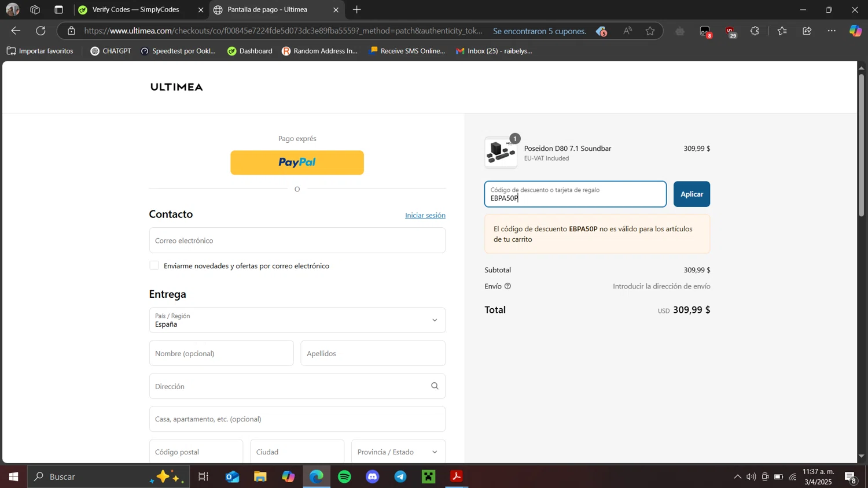Screen dimensions: 868x488
Task: Open Adobe Acrobat from the taskbar
Action: pos(457,477)
